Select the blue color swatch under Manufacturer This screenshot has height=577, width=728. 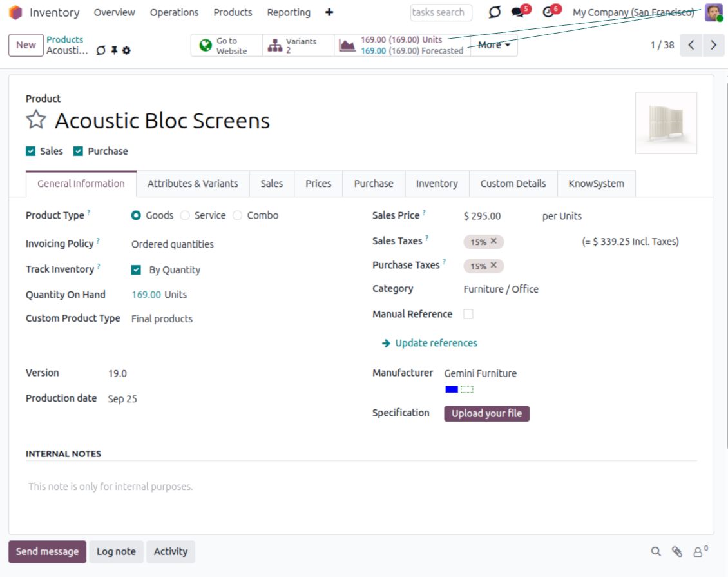(452, 389)
